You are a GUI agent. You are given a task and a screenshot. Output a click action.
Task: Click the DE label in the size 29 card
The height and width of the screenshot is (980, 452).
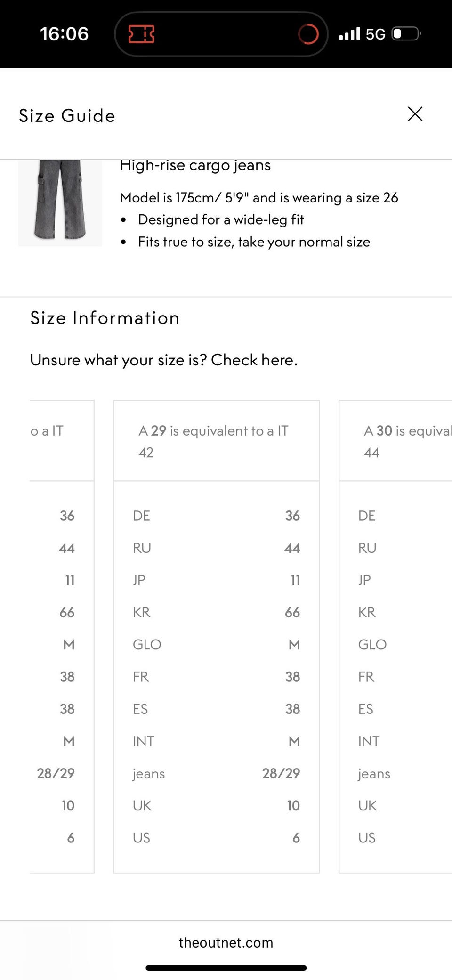[x=141, y=516]
